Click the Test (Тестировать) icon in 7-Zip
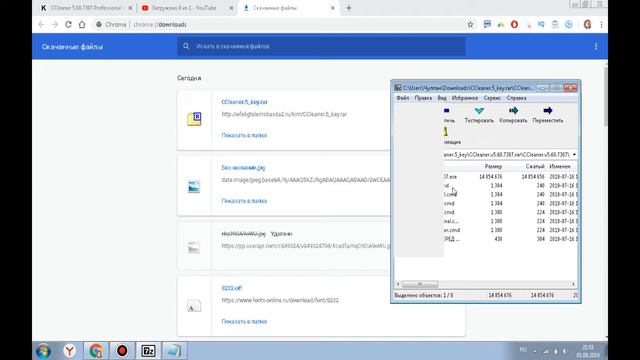The image size is (640, 360). 479,111
